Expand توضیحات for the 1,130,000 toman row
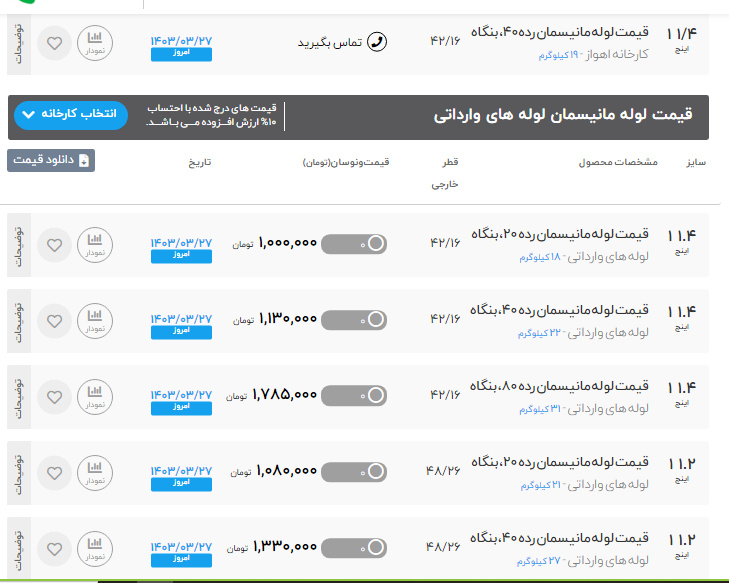729x583 pixels. point(19,320)
